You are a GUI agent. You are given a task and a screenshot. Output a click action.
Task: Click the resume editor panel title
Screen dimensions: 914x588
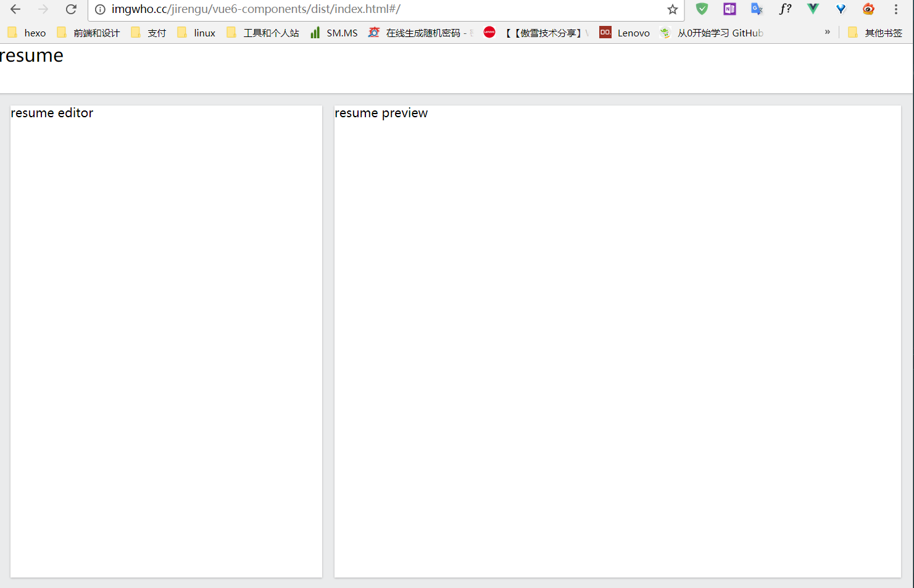click(x=52, y=113)
